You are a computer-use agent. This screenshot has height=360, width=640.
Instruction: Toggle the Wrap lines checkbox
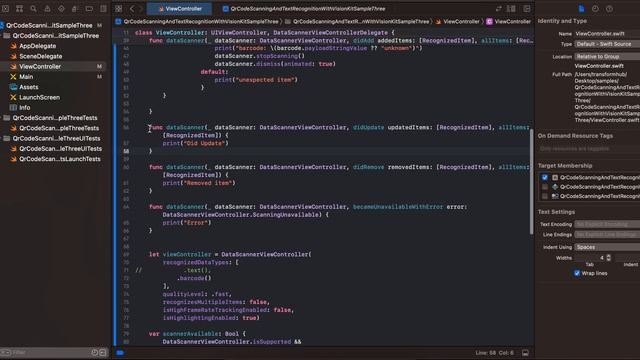click(x=576, y=273)
